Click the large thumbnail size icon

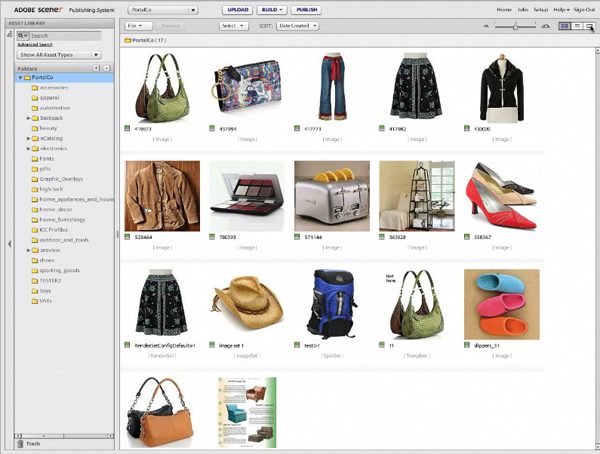(x=545, y=27)
